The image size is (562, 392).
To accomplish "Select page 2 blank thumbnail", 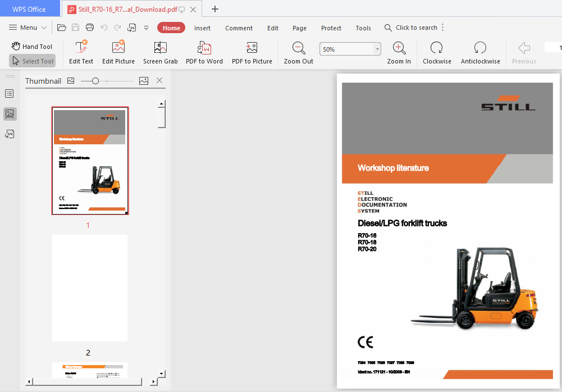I will (x=90, y=288).
